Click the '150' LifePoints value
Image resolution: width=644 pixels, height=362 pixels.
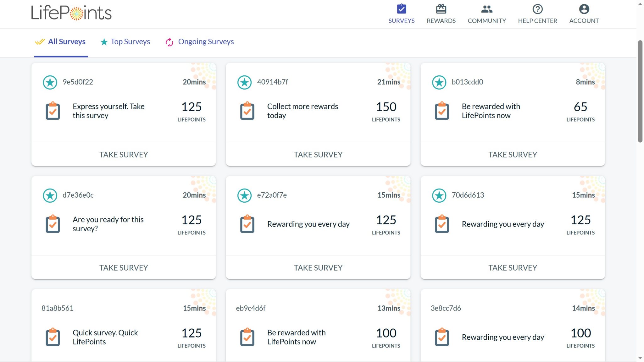coord(386,107)
